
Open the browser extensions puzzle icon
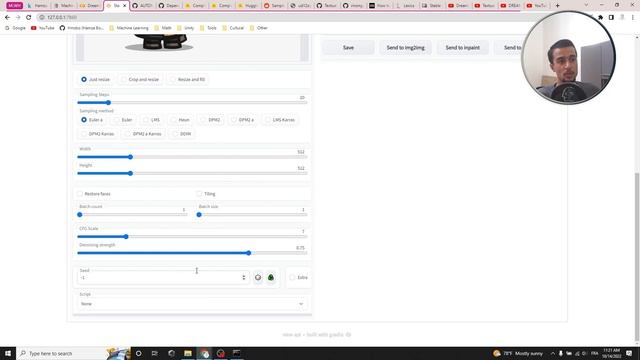click(600, 17)
